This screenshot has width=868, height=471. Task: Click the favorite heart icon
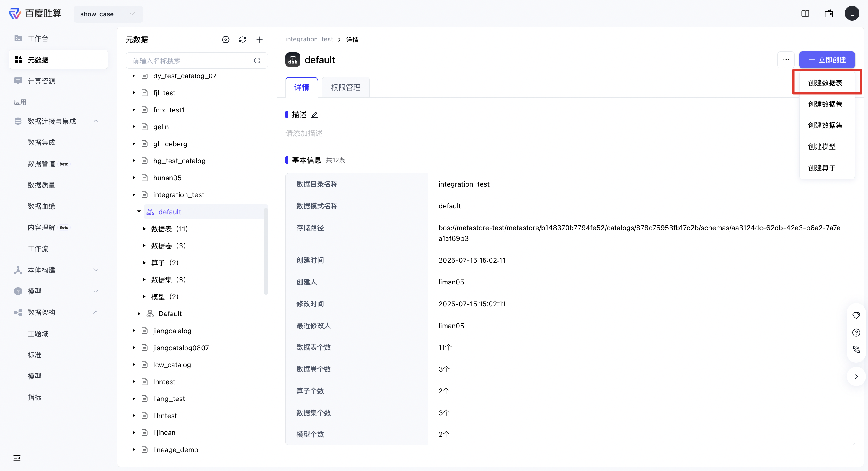(856, 315)
